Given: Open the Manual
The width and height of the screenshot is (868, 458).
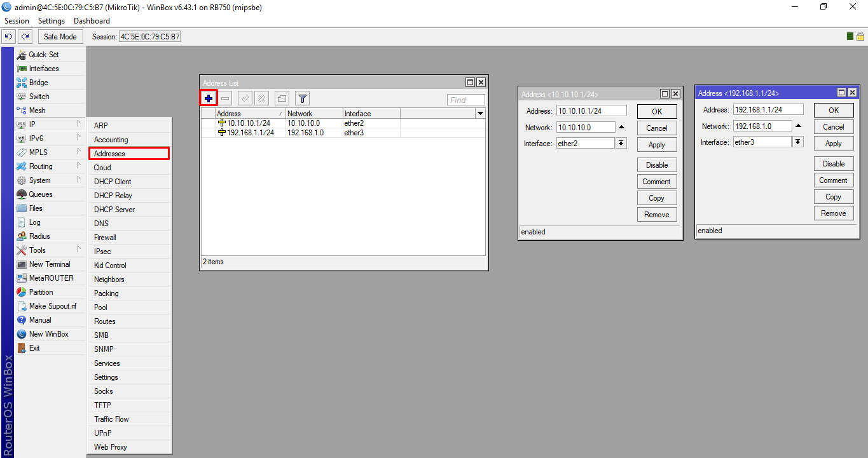Looking at the screenshot, I should [50, 320].
